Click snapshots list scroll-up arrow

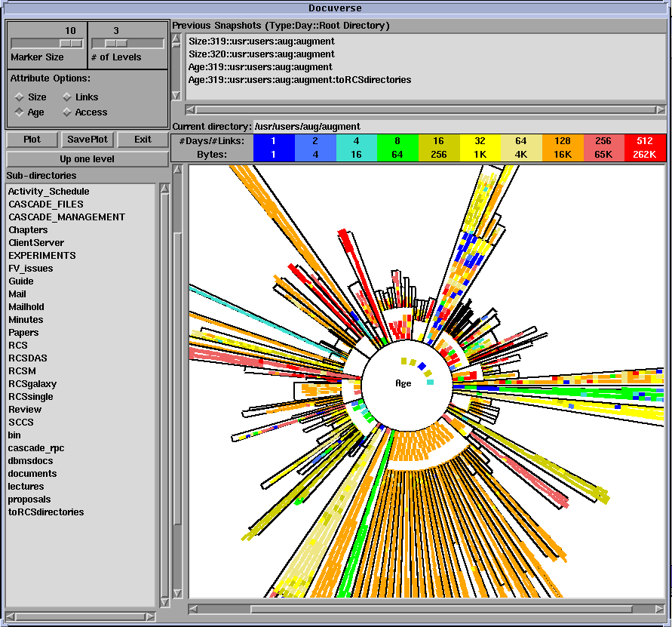point(176,40)
